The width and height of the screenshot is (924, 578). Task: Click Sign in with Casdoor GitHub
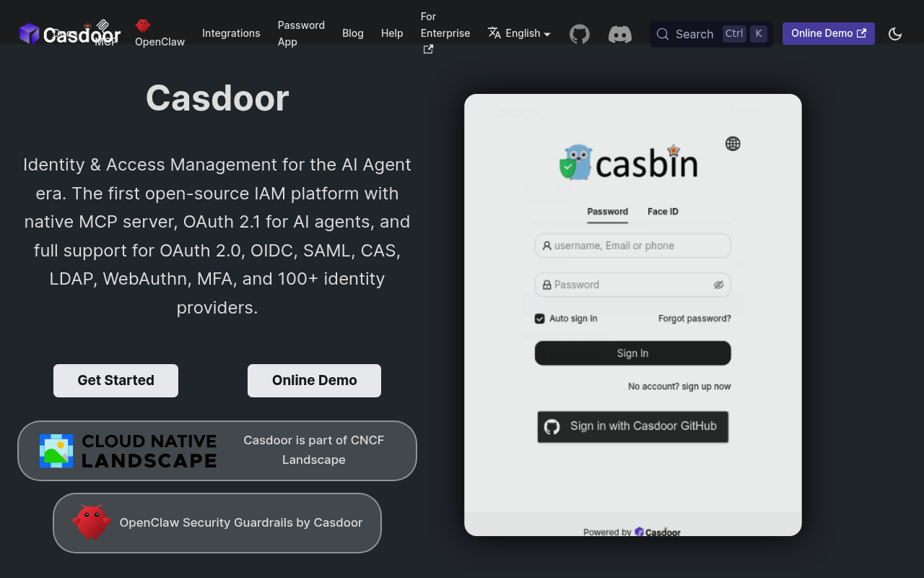click(633, 426)
